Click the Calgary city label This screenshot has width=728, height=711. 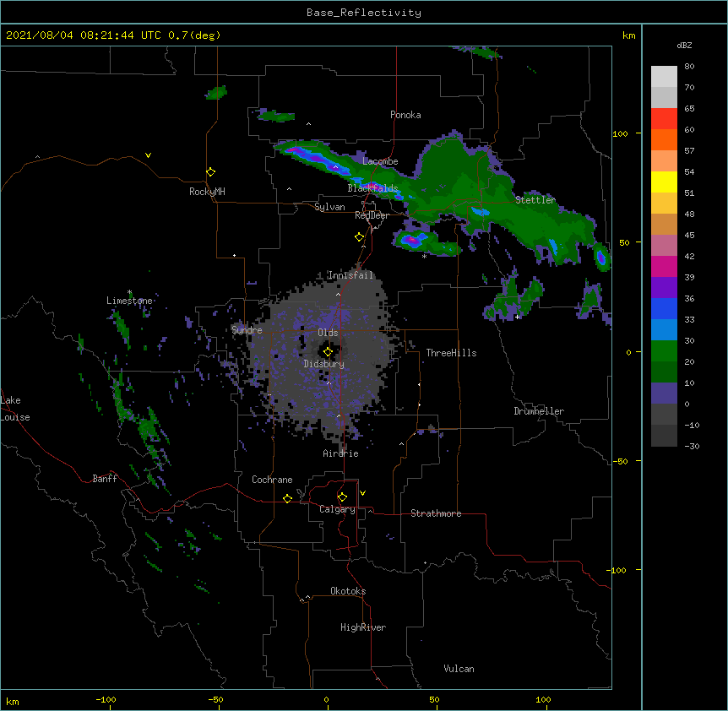(337, 509)
